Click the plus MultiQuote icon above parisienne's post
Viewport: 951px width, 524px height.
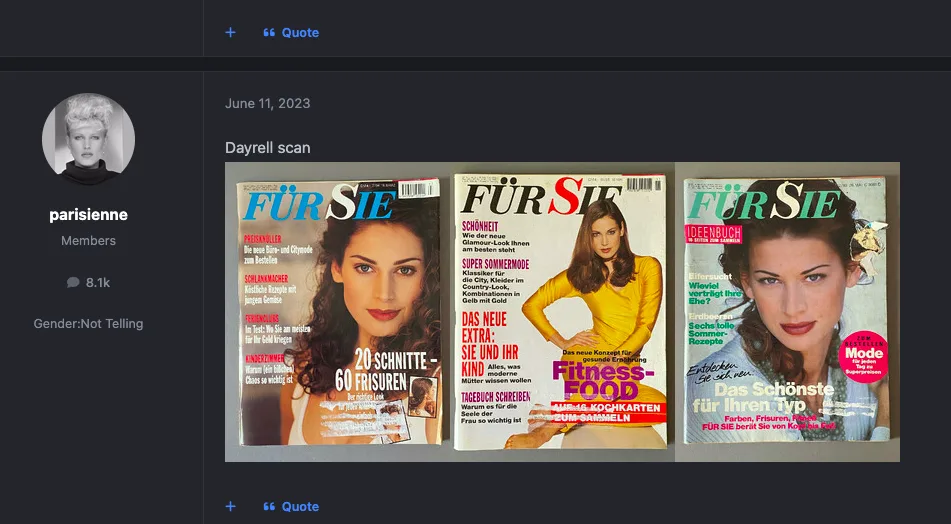[231, 32]
